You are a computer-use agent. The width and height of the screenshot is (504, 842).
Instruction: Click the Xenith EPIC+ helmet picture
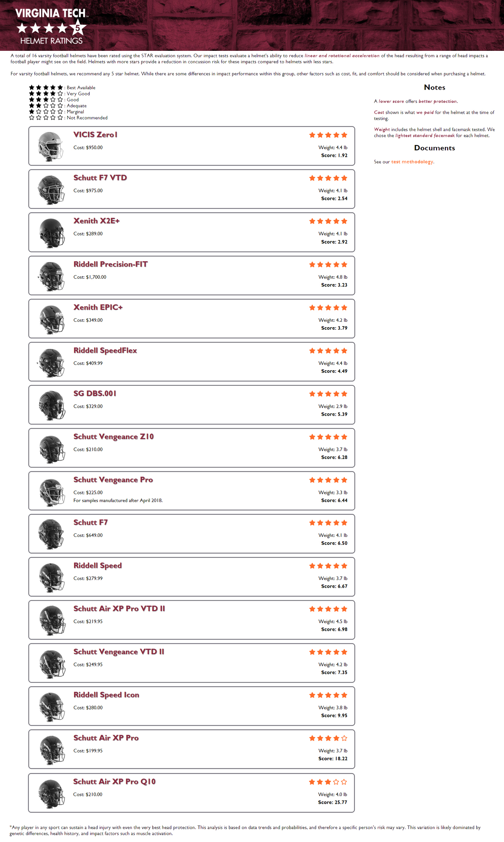click(x=52, y=319)
